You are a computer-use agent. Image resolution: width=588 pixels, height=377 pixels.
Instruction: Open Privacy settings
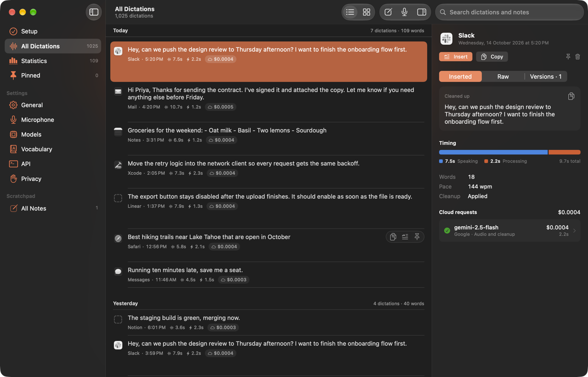(53, 179)
